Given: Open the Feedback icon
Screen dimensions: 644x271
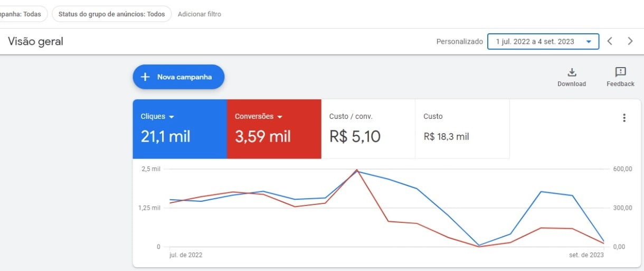Looking at the screenshot, I should (x=621, y=72).
